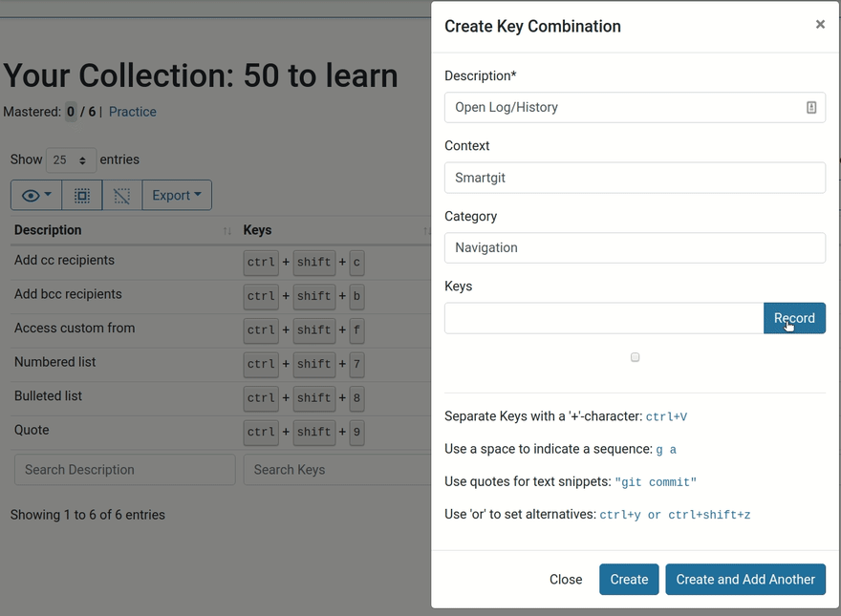
Task: Click Create and Add Another
Action: pyautogui.click(x=745, y=579)
